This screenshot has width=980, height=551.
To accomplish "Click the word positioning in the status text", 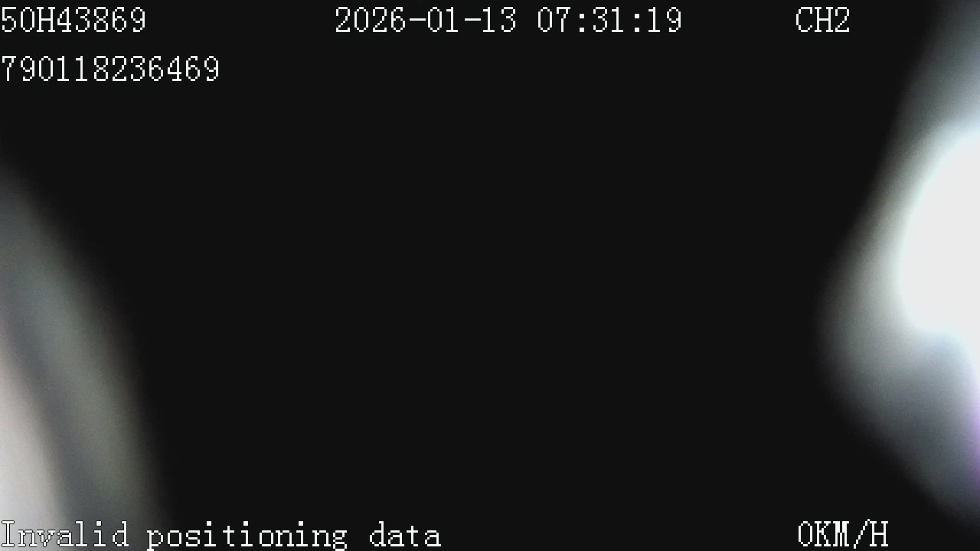I will point(247,535).
